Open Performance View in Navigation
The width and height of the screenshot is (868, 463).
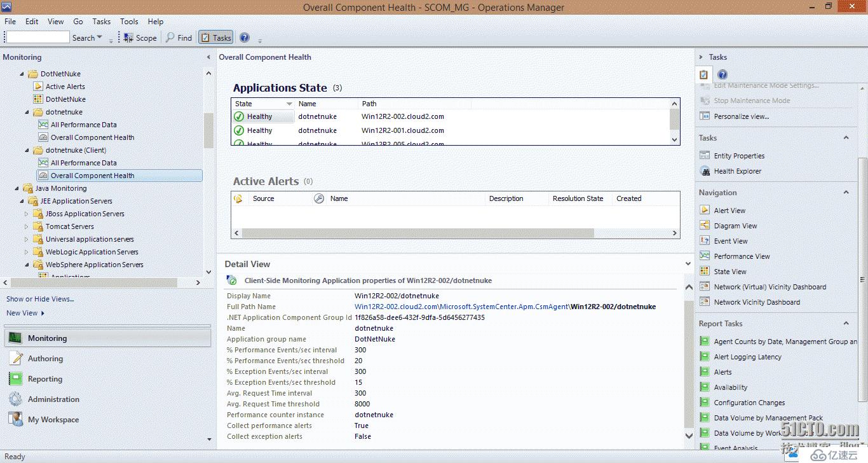pyautogui.click(x=742, y=256)
